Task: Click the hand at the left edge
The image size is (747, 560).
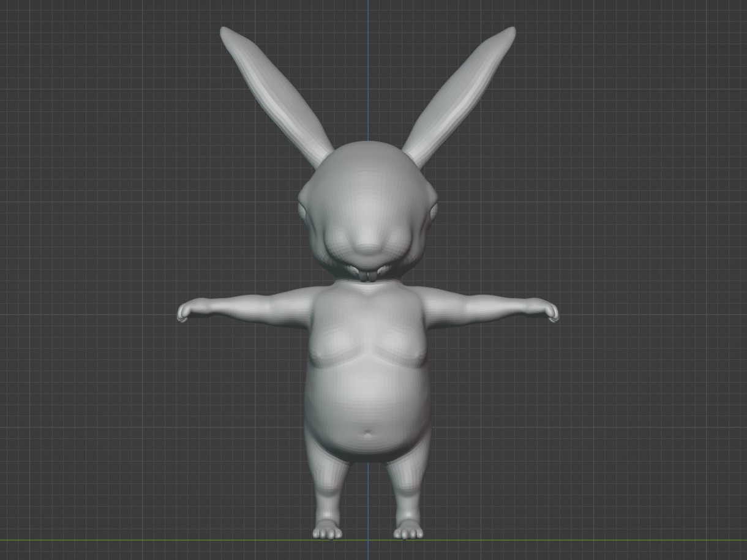Action: 184,312
